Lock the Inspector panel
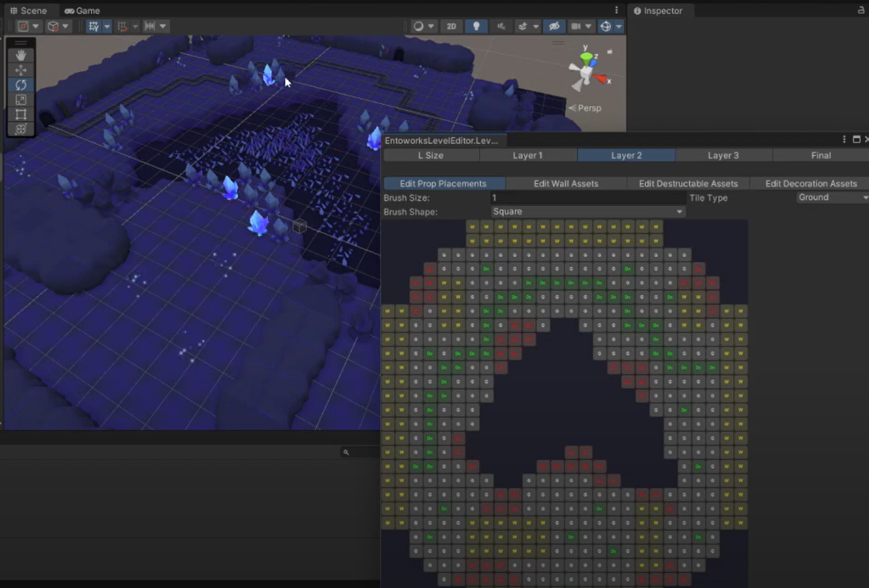This screenshot has width=869, height=588. pos(861,10)
